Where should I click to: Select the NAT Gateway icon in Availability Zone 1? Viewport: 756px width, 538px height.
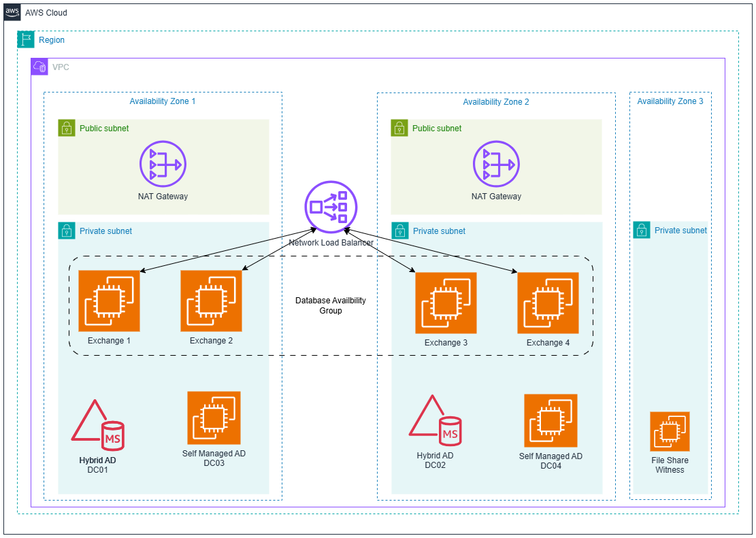coord(163,164)
